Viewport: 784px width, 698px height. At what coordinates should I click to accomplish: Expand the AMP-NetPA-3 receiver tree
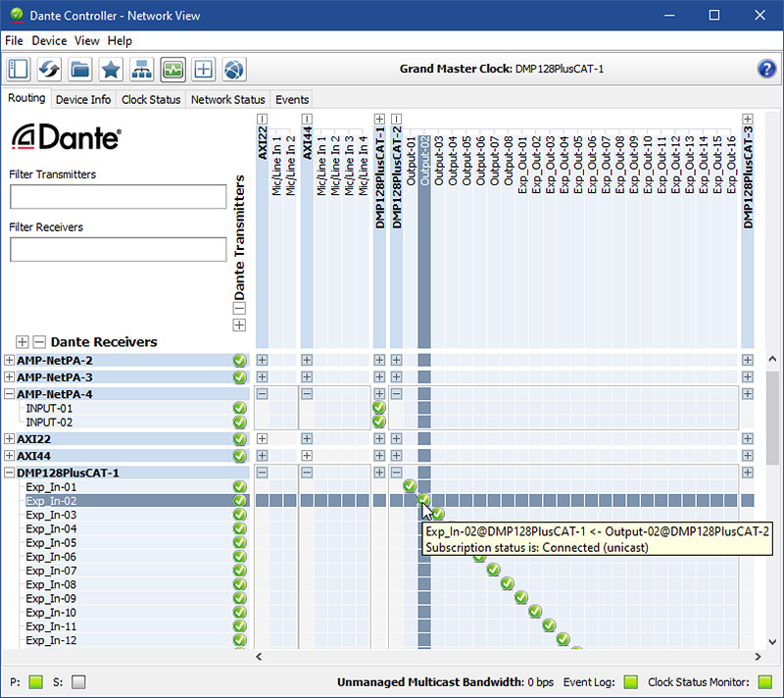(9, 377)
